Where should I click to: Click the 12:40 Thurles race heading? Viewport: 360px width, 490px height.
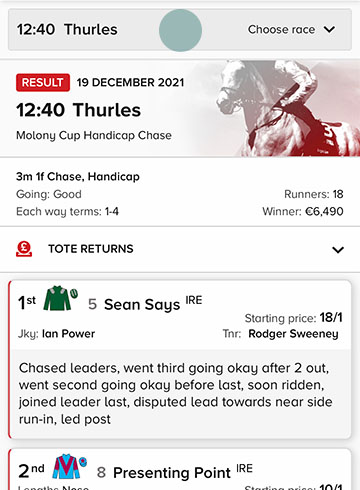(79, 110)
